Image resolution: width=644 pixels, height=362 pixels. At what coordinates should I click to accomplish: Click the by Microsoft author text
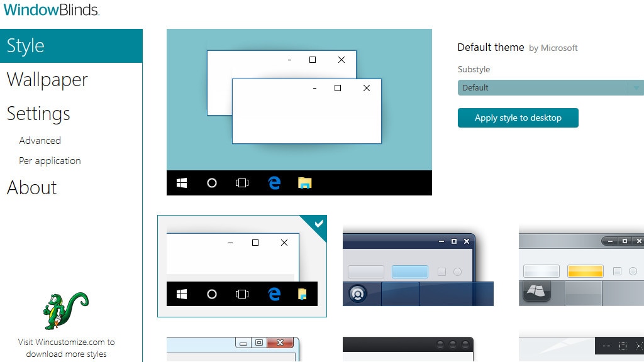(x=553, y=48)
